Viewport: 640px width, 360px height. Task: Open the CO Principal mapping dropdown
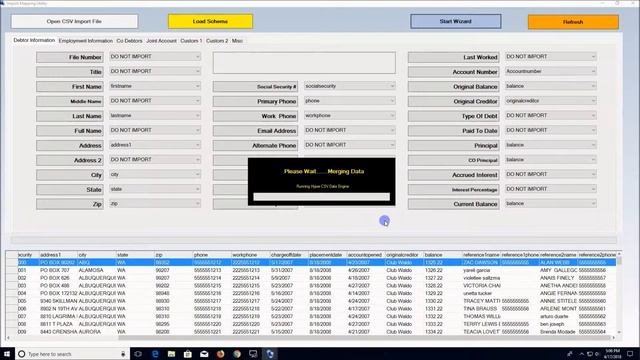click(551, 160)
